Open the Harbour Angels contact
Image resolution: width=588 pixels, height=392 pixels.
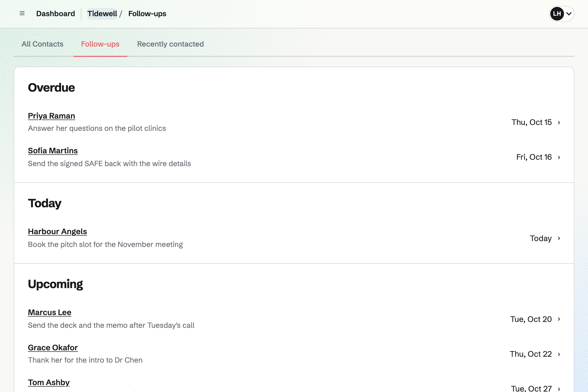[58, 232]
